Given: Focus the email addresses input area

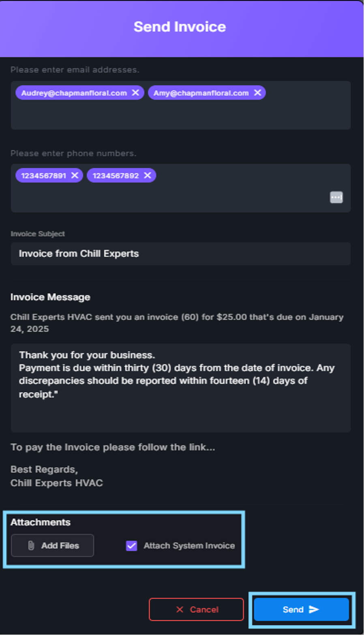Looking at the screenshot, I should (x=180, y=116).
